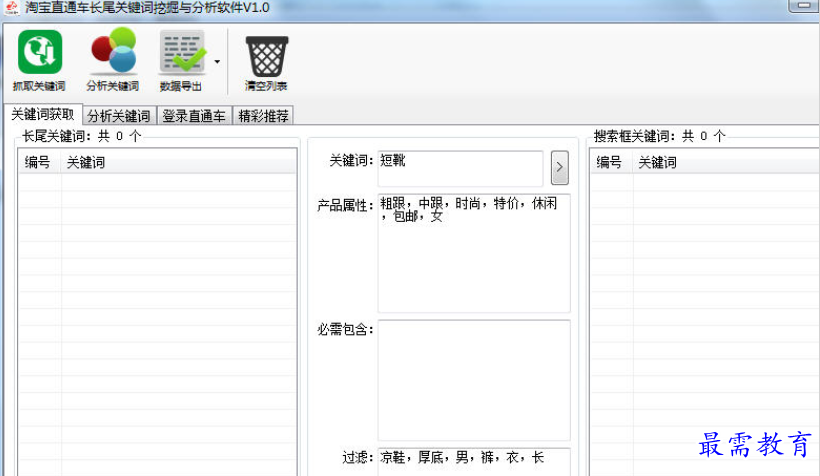Click the 抓取关键词 globe icon
820x476 pixels.
[40, 52]
